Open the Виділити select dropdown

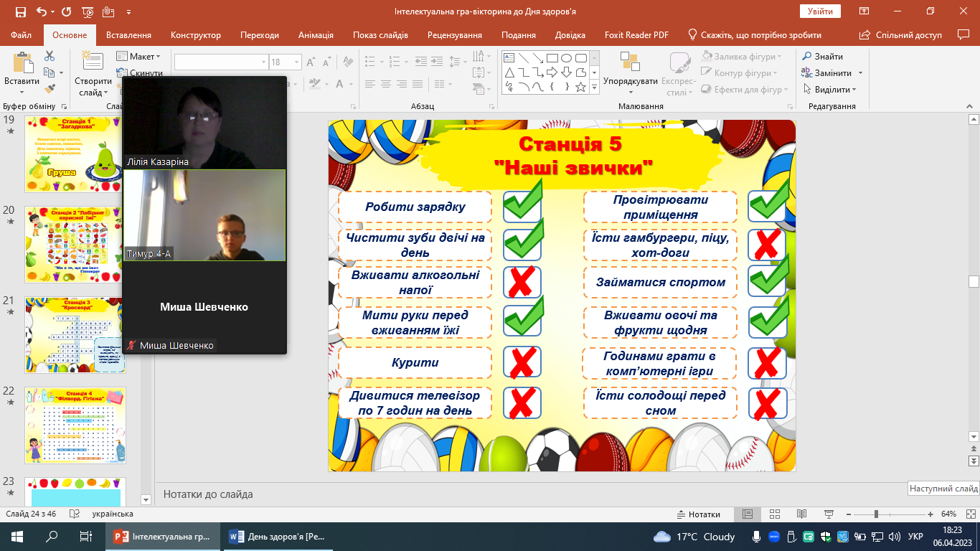click(829, 90)
